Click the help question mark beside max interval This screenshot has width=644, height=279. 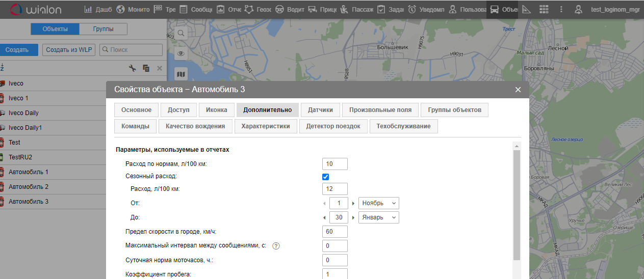(x=276, y=246)
